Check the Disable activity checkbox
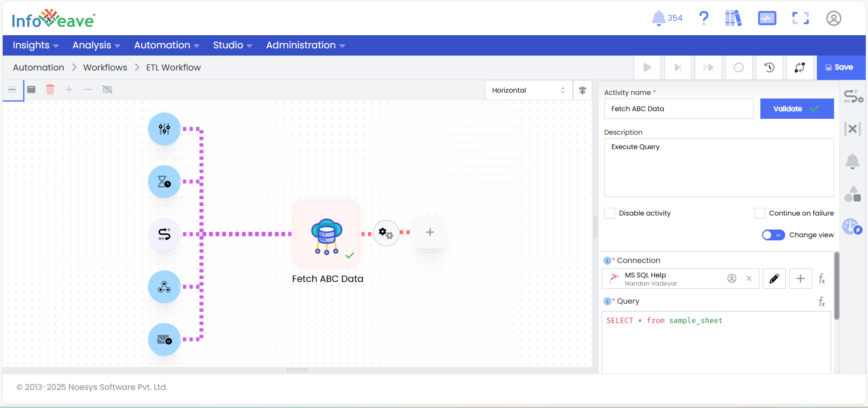868x408 pixels. pos(610,213)
